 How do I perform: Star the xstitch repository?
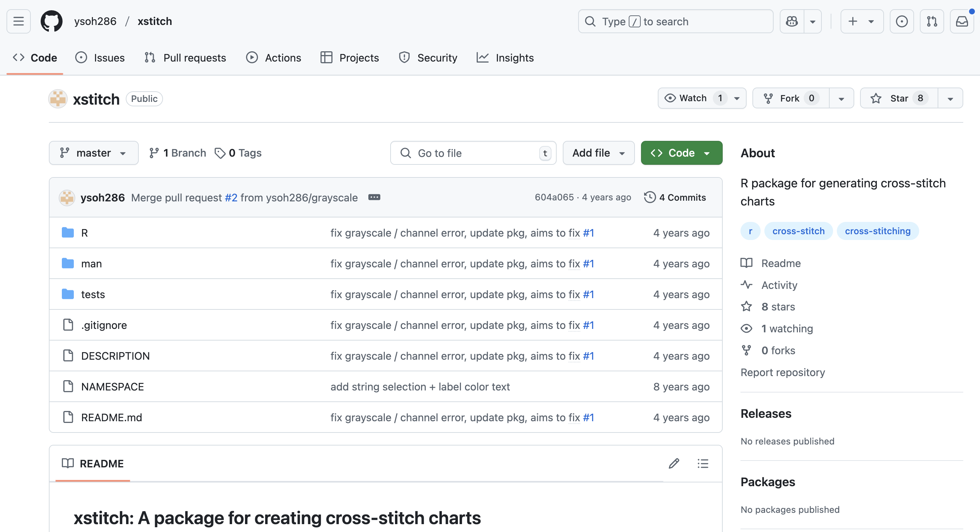[x=899, y=98]
